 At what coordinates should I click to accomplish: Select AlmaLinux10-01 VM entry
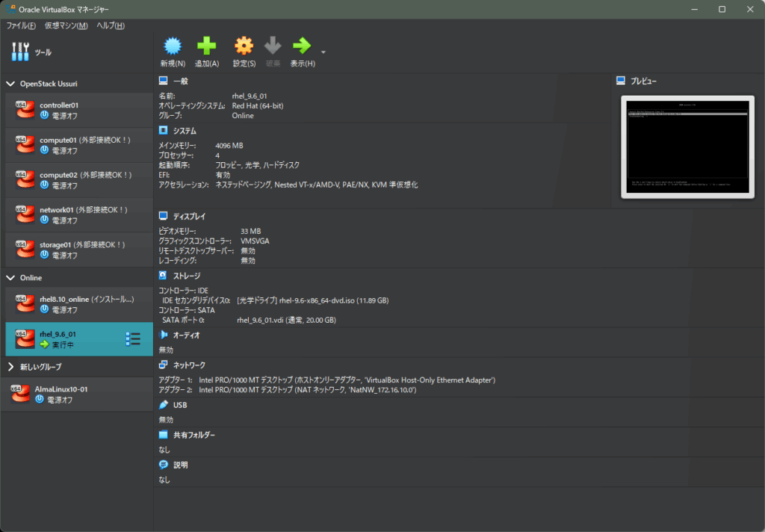click(x=77, y=395)
